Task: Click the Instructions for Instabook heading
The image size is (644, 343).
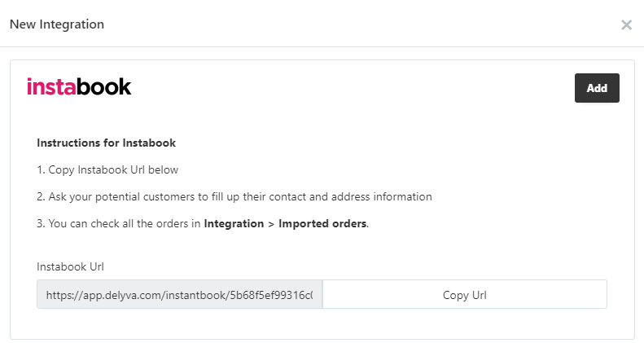Action: click(x=107, y=143)
